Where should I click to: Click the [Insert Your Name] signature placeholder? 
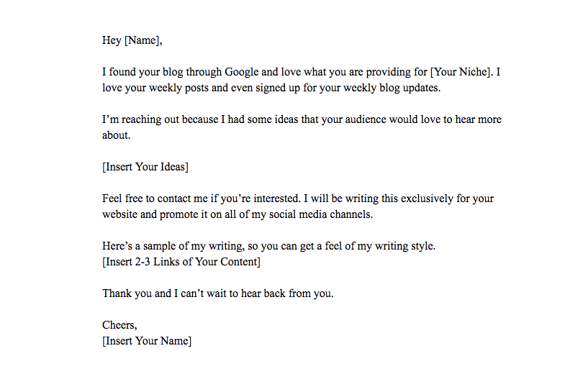pos(147,341)
